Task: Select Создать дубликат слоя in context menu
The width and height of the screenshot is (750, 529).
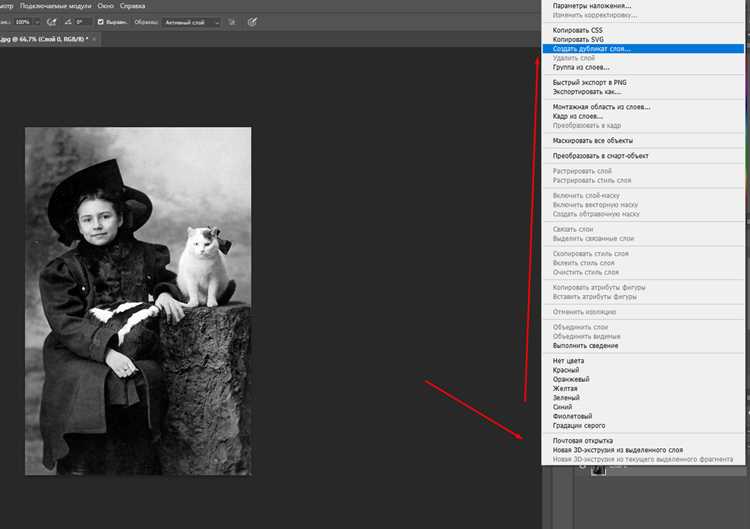Action: [643, 49]
